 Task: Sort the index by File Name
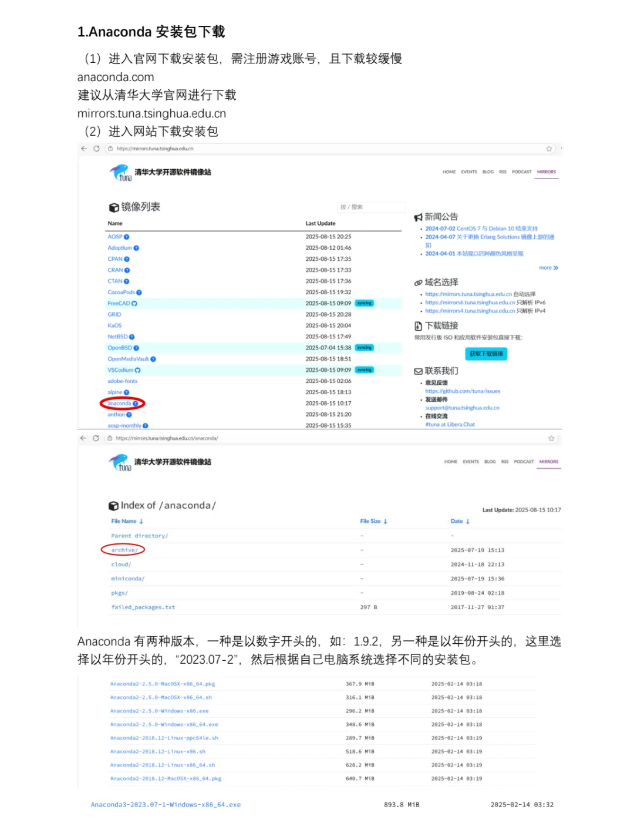[x=127, y=521]
